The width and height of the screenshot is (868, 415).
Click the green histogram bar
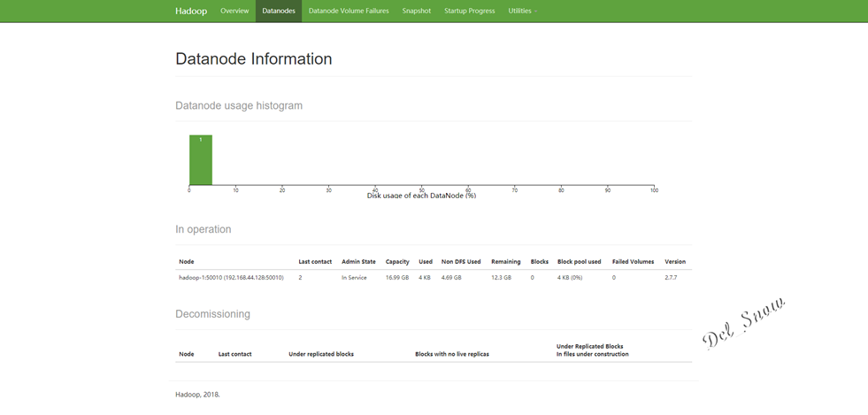(x=200, y=160)
